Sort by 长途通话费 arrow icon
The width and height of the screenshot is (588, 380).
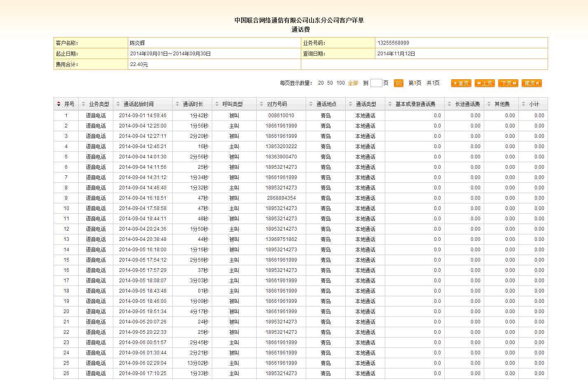[450, 104]
